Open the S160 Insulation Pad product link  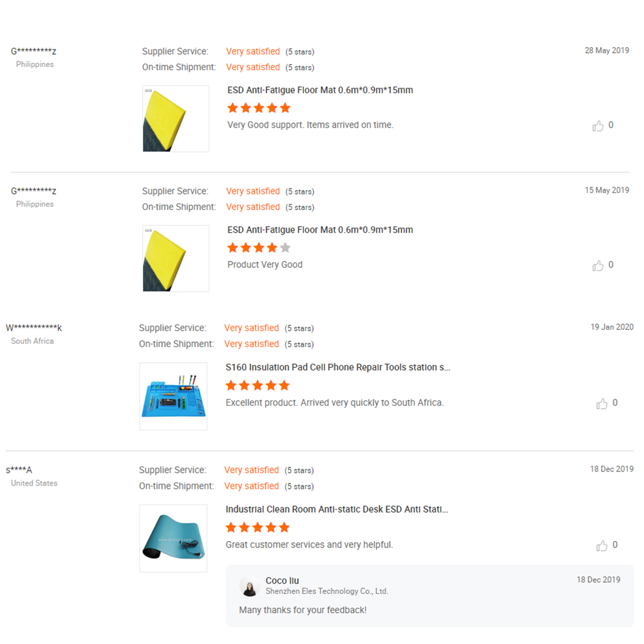click(x=338, y=367)
